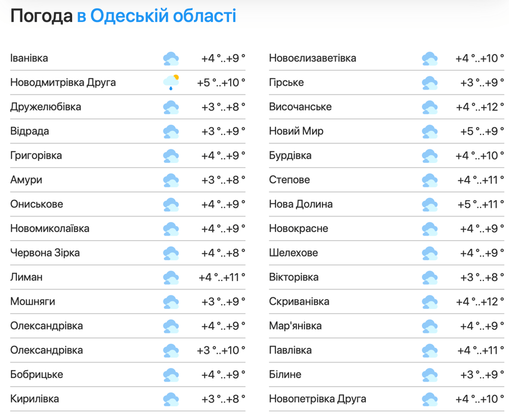The height and width of the screenshot is (420, 509).
Task: Open the Мошняги weather page
Action: click(x=32, y=301)
